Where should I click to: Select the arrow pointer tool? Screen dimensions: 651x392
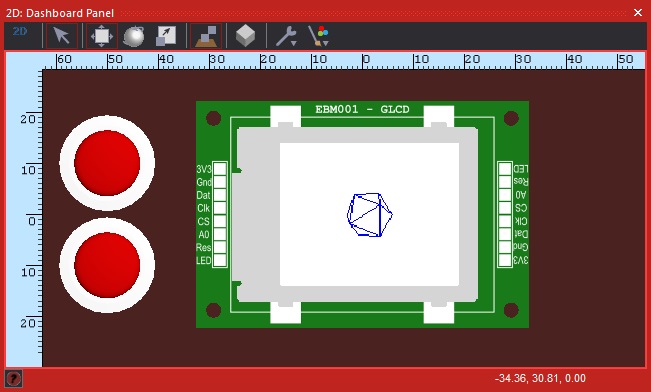tap(61, 36)
